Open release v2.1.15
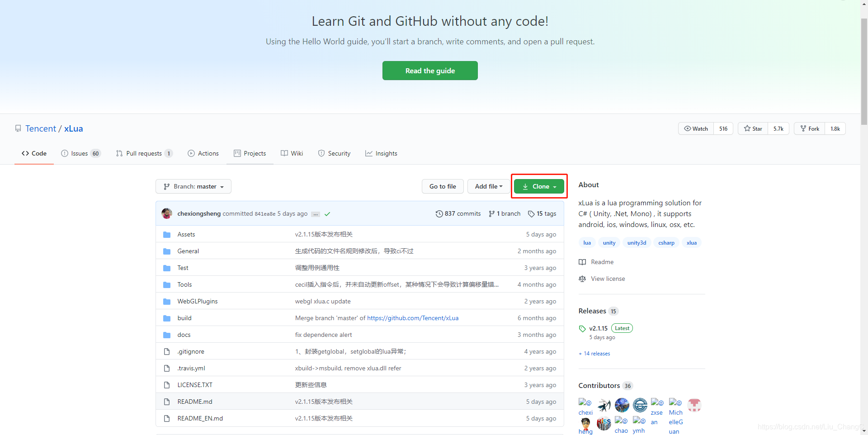The height and width of the screenshot is (435, 868). [x=598, y=328]
